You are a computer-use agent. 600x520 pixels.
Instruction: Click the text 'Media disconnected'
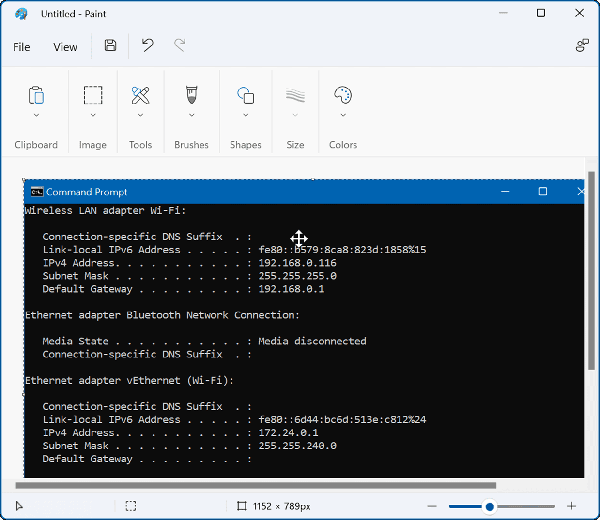point(312,341)
